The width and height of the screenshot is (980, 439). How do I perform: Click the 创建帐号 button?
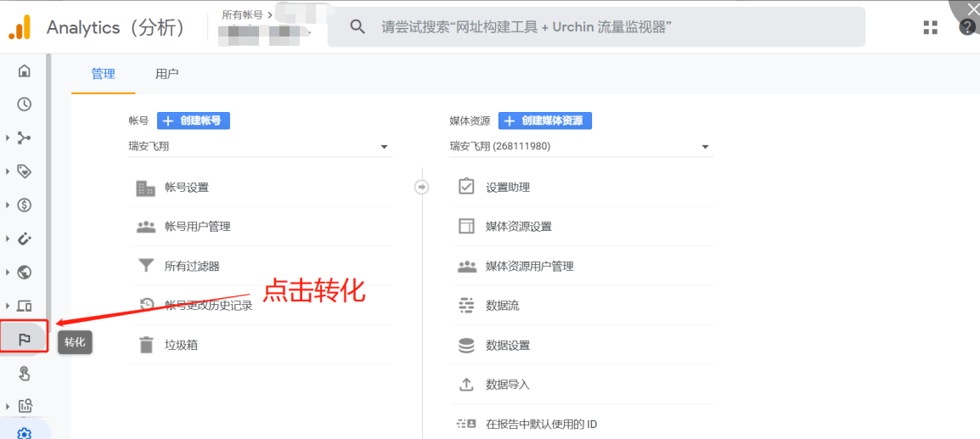tap(194, 121)
